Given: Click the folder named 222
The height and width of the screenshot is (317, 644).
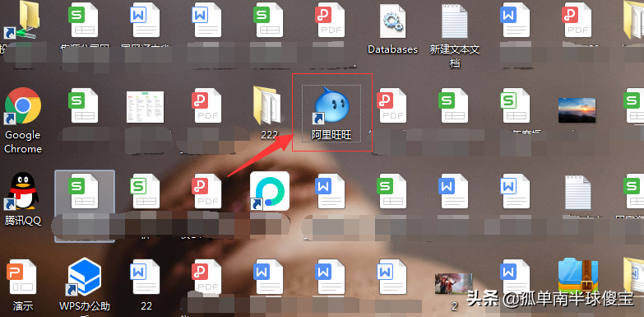Looking at the screenshot, I should [x=269, y=106].
